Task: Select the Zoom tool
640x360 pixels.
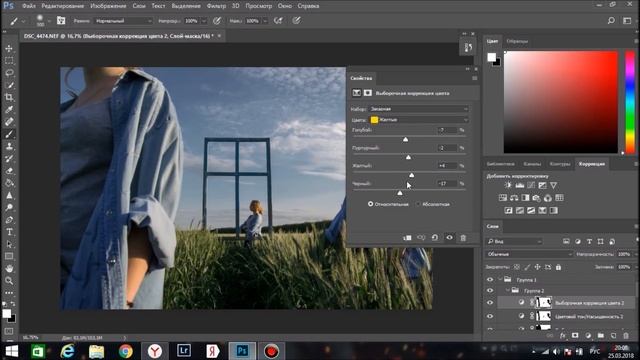Action: click(x=9, y=281)
